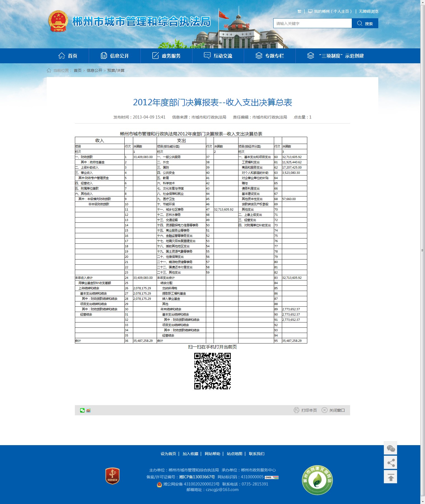Image resolution: width=425 pixels, height=504 pixels.
Task: Click the search magnifier button
Action: pos(365,23)
